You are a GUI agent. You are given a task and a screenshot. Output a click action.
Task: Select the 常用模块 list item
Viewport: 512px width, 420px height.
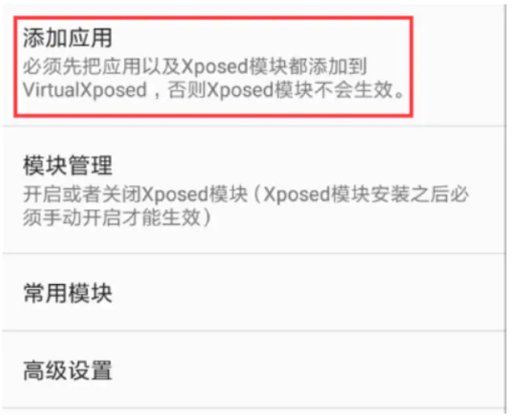point(254,292)
